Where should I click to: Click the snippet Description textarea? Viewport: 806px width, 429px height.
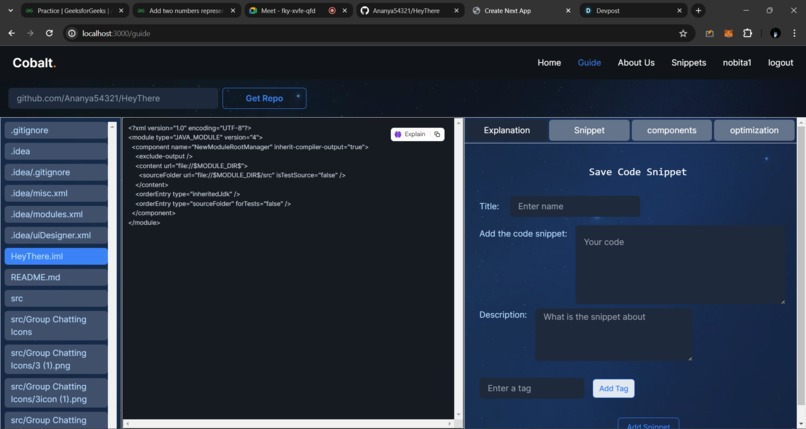(614, 334)
